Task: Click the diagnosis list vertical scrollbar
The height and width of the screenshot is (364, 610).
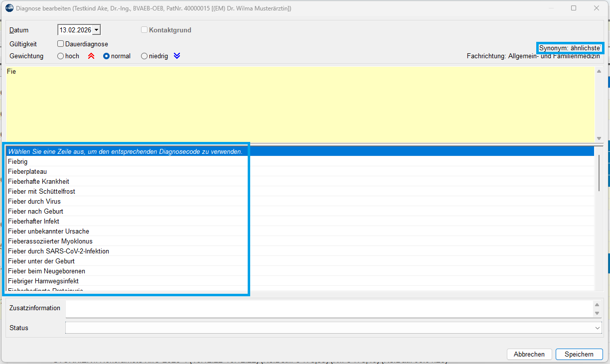Action: point(600,173)
